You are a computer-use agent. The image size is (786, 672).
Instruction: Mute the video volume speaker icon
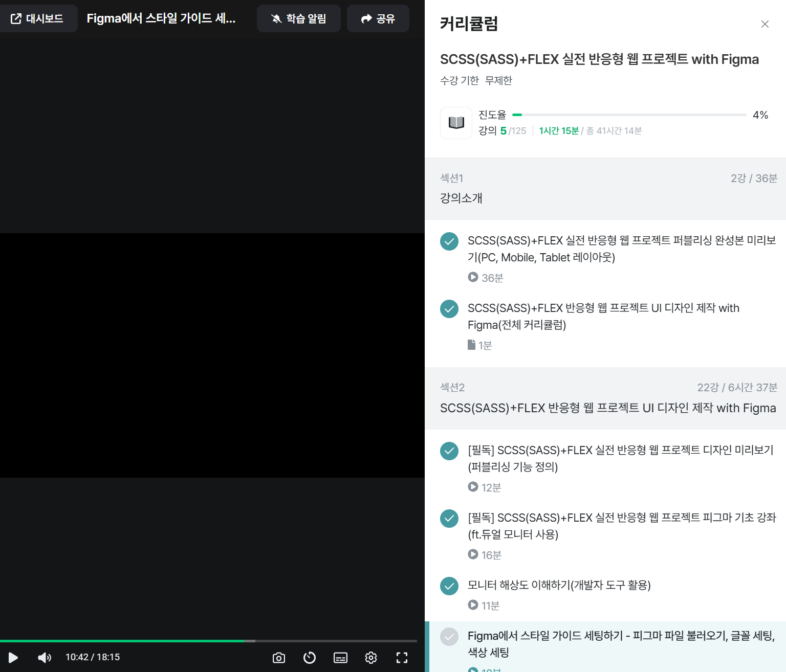(x=45, y=657)
